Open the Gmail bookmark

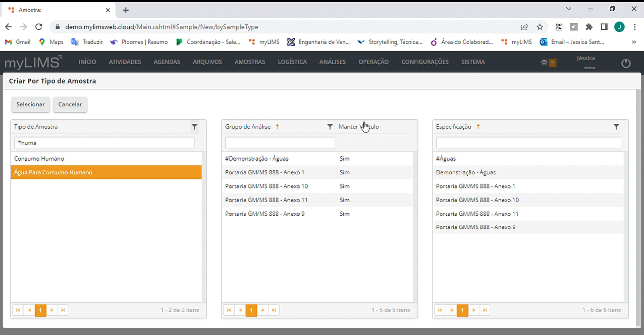coord(18,42)
